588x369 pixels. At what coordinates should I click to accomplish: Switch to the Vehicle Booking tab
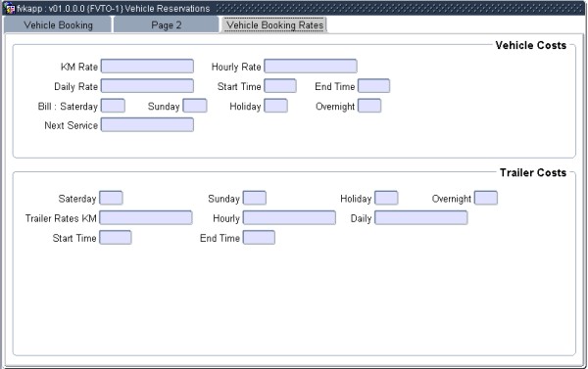click(58, 25)
